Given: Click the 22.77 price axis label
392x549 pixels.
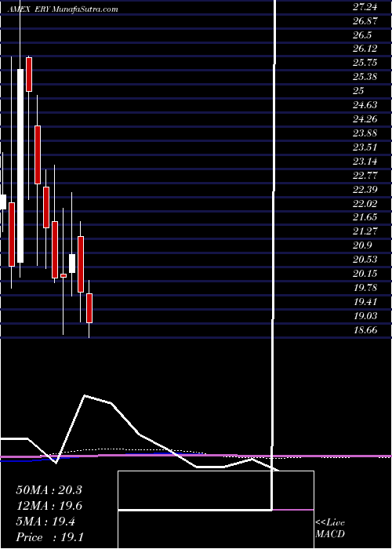Looking at the screenshot, I should point(365,176).
